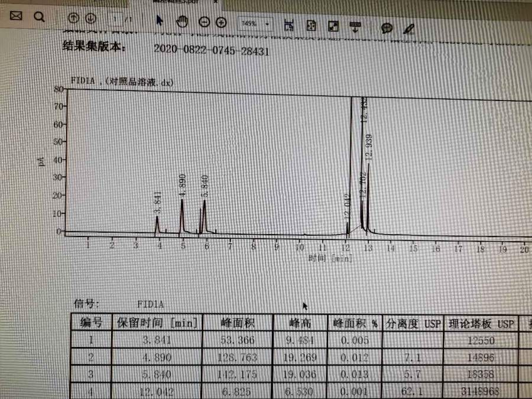Zoom out with the minus button
The width and height of the screenshot is (532, 399).
[x=204, y=22]
